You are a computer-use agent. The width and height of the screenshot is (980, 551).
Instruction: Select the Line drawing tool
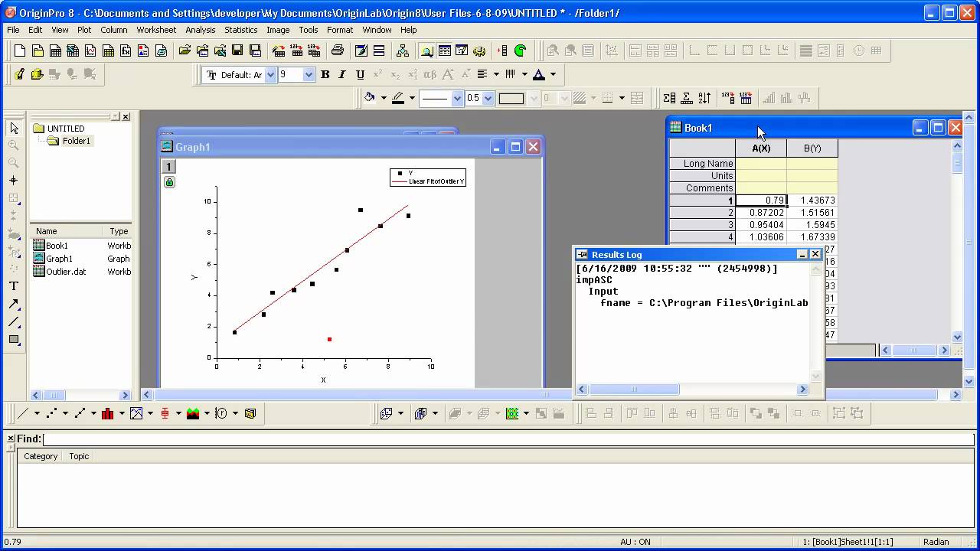14,322
